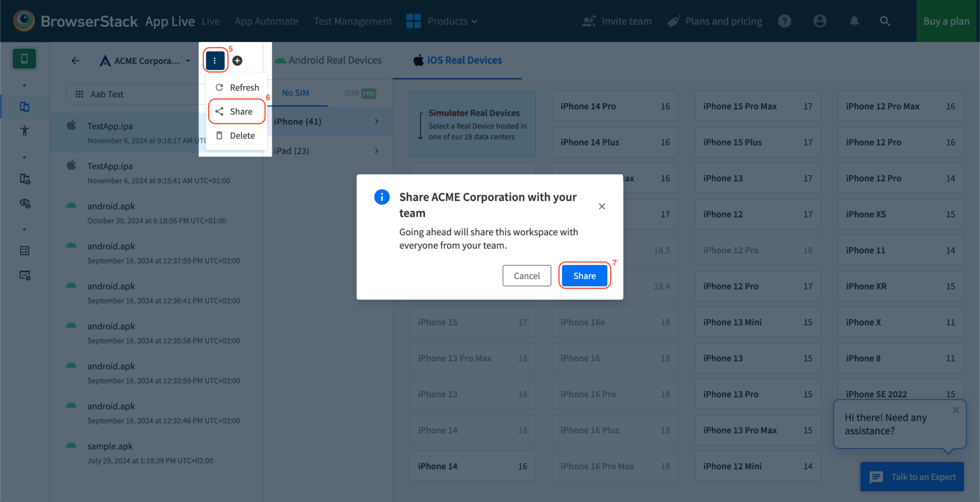Open the help question mark icon
This screenshot has height=502, width=980.
[x=784, y=21]
